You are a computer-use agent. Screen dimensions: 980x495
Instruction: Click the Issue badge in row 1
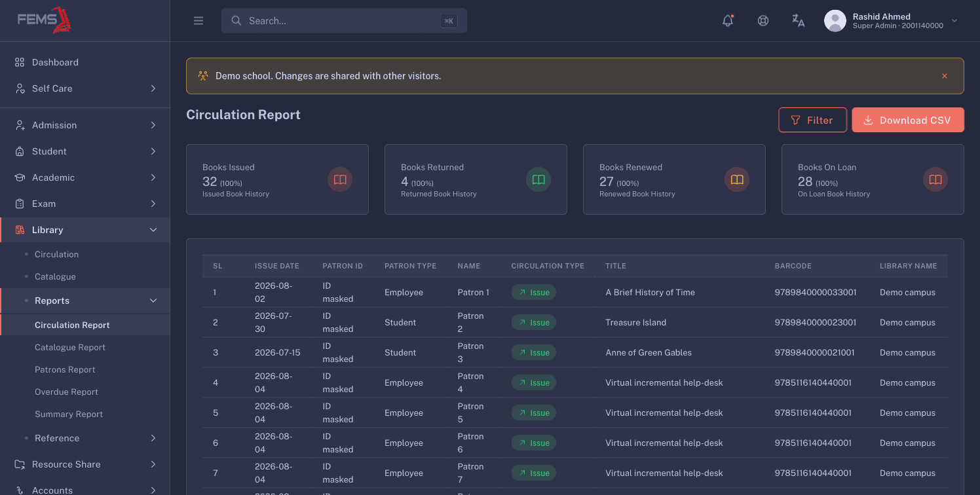pos(534,292)
